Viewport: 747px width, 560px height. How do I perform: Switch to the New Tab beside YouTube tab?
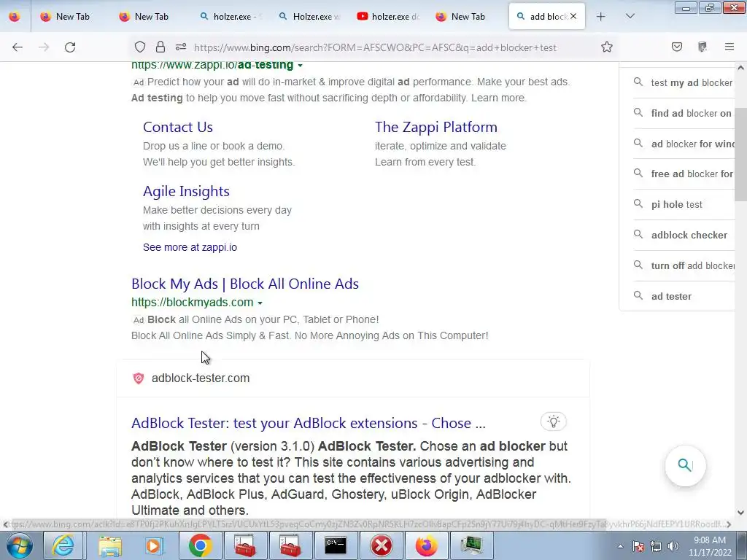pos(461,16)
